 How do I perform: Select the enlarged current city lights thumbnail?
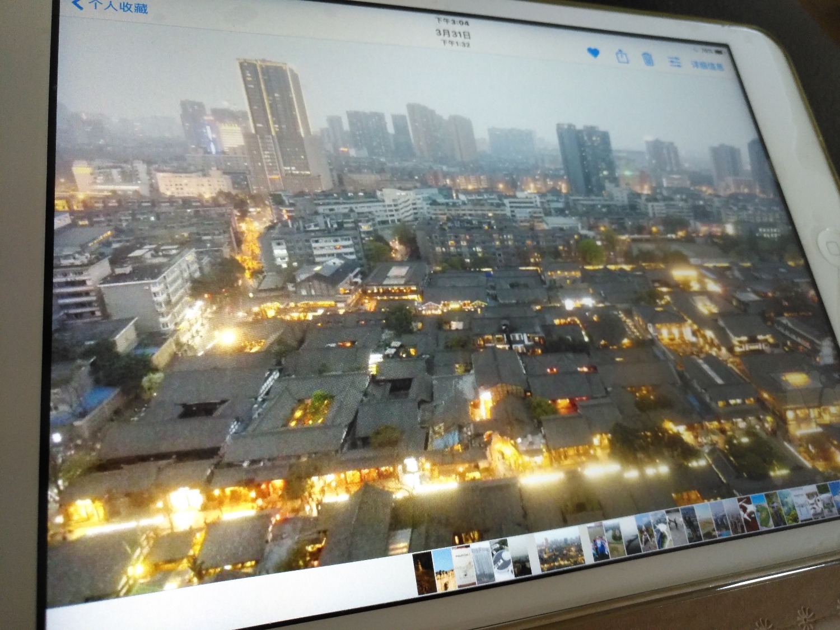[x=559, y=550]
